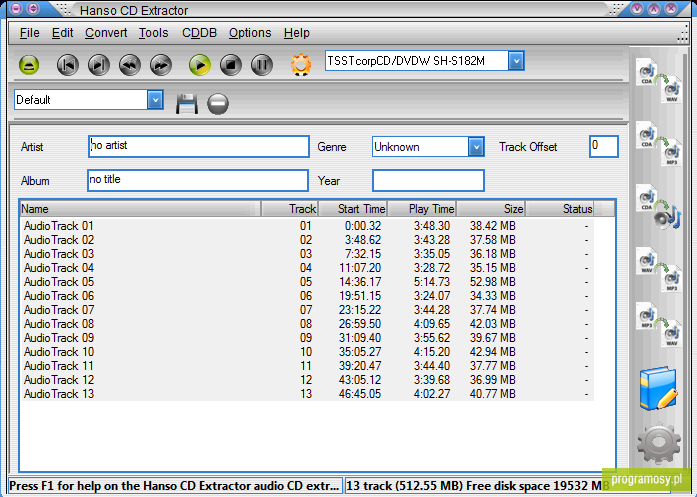Viewport: 697px width, 497px height.
Task: Click the WAV to MP3 conversion icon
Action: tap(659, 269)
